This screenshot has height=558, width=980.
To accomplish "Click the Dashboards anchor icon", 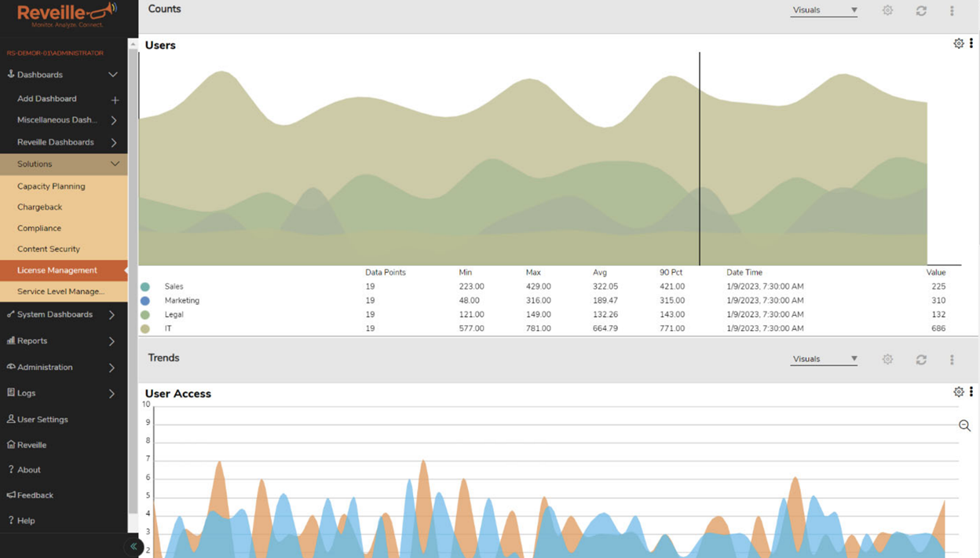I will (11, 74).
